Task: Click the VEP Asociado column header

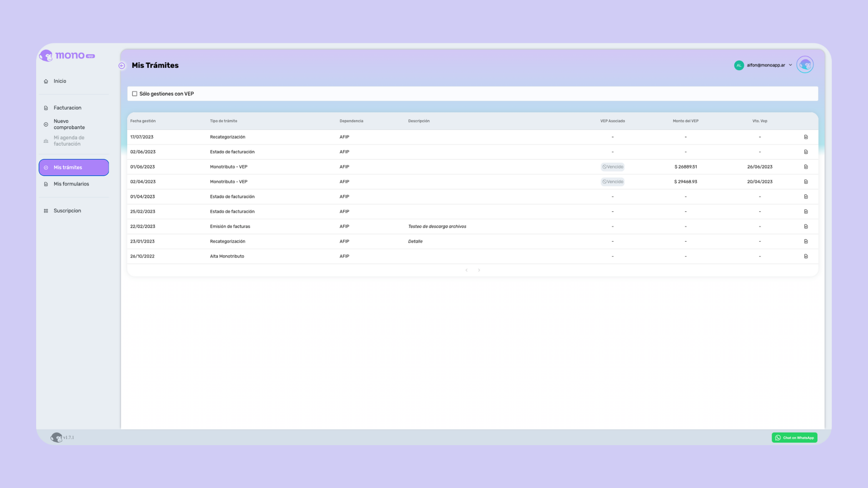Action: click(x=613, y=121)
